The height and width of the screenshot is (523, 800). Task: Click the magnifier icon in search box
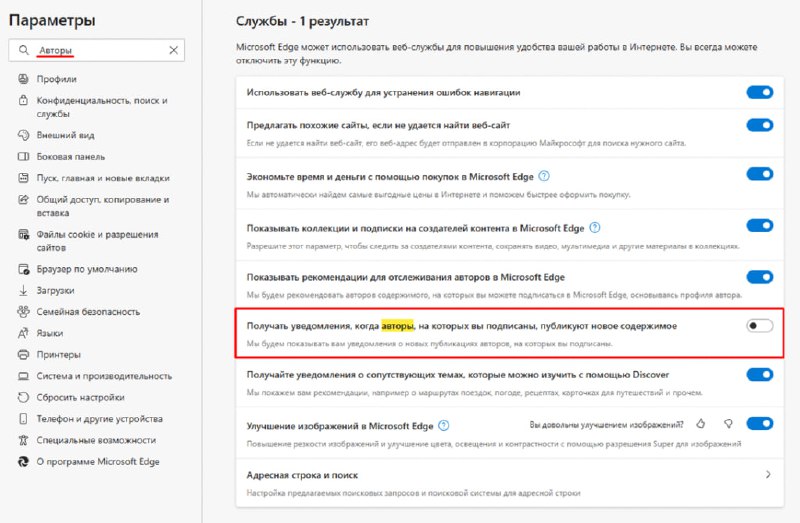click(23, 50)
